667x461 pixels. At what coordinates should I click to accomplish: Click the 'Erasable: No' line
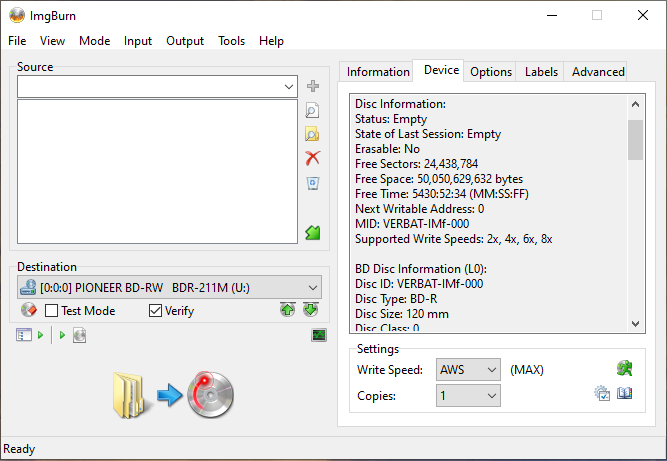[x=387, y=149]
